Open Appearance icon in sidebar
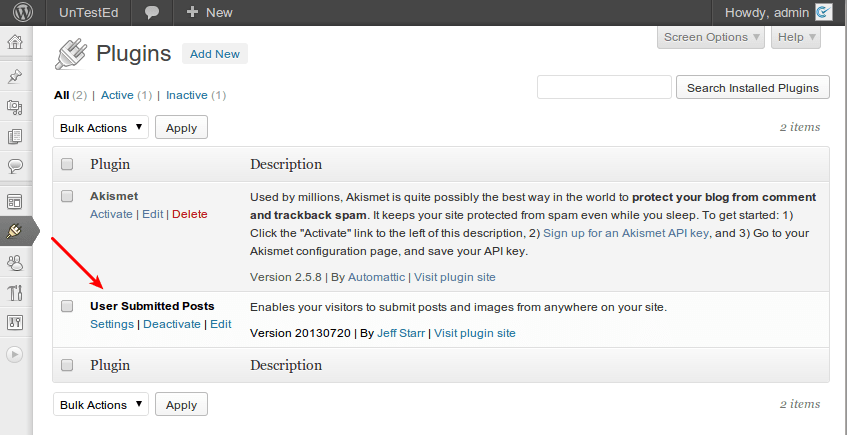 pos(15,202)
